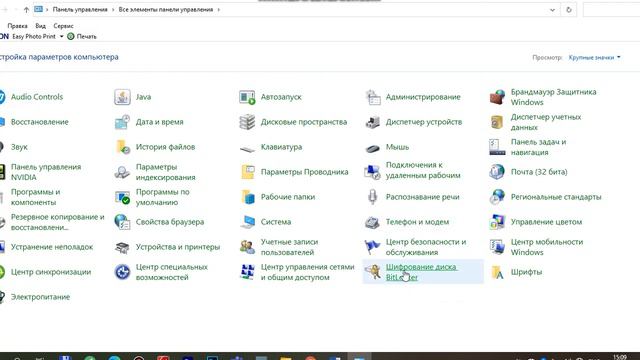Viewport: 640px width, 360px height.
Task: Open Центр мобильности Windows icon
Action: 497,247
